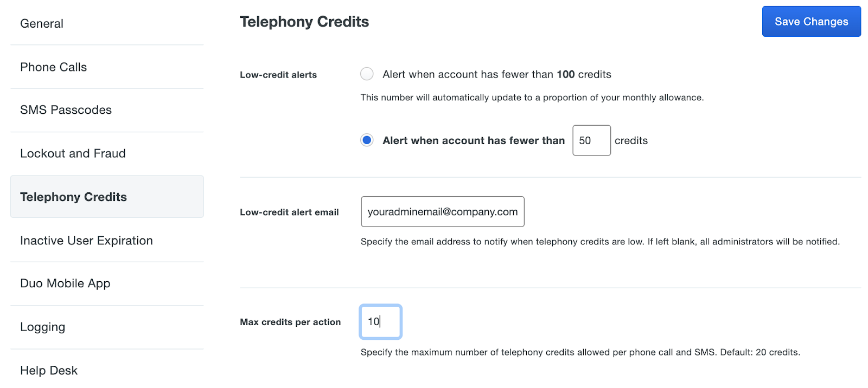
Task: Select the custom credit threshold radio button
Action: (x=367, y=140)
